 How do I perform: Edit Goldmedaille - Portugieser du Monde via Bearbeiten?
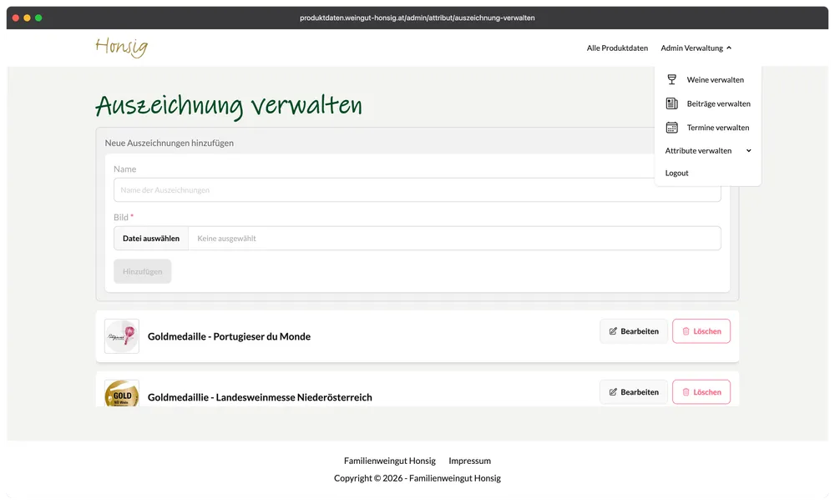634,331
